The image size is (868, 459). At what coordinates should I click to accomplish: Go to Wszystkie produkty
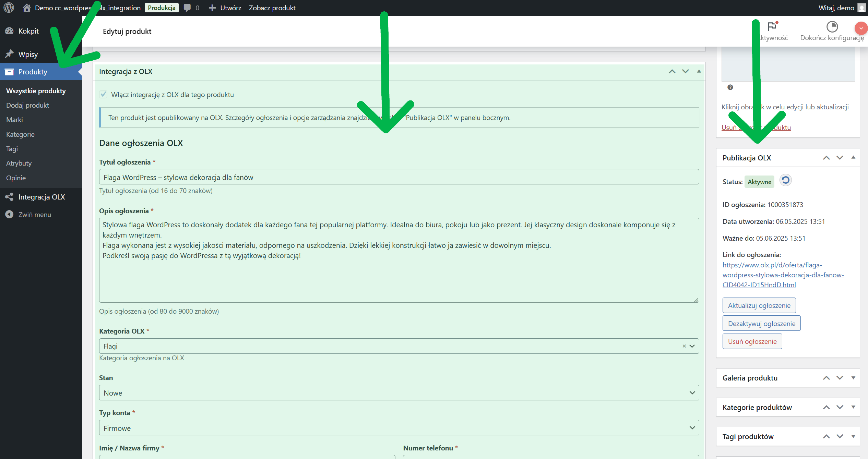coord(36,91)
